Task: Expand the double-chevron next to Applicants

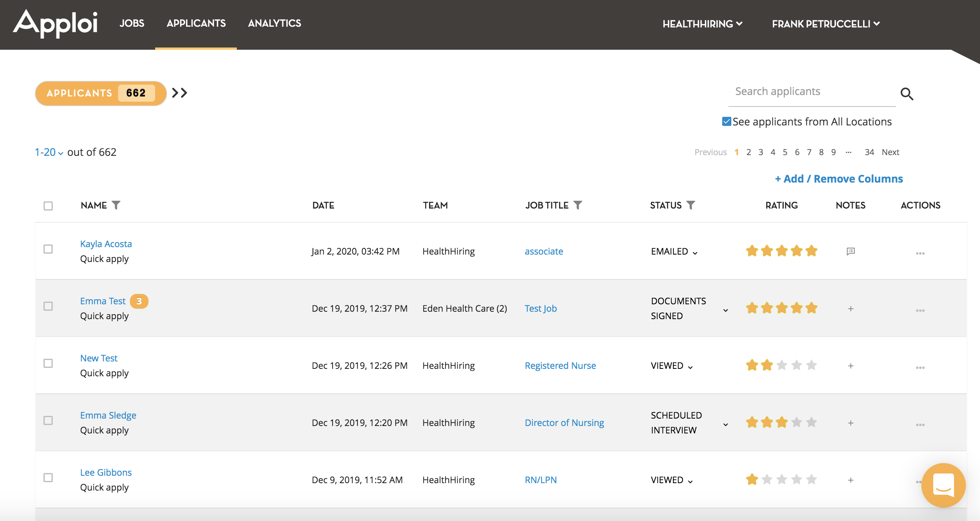Action: pyautogui.click(x=180, y=93)
